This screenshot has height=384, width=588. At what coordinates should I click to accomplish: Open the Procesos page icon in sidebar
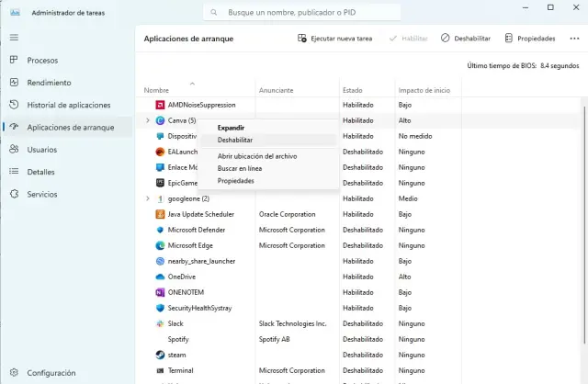pos(14,60)
